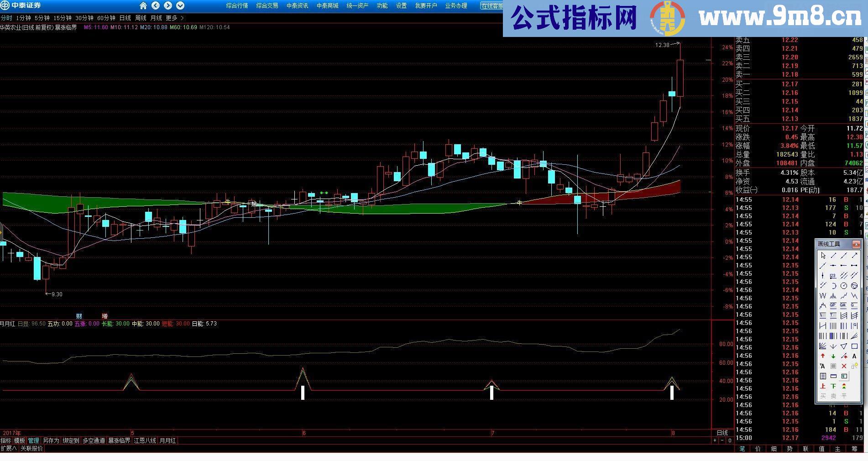
Task: Switch to the 江恩八线 indicator tab
Action: (145, 440)
